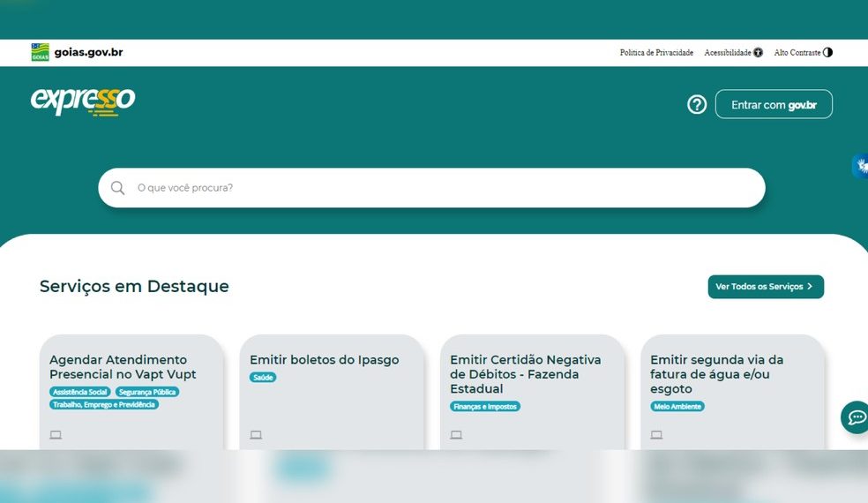Select the Meio Ambiente tag

(677, 406)
